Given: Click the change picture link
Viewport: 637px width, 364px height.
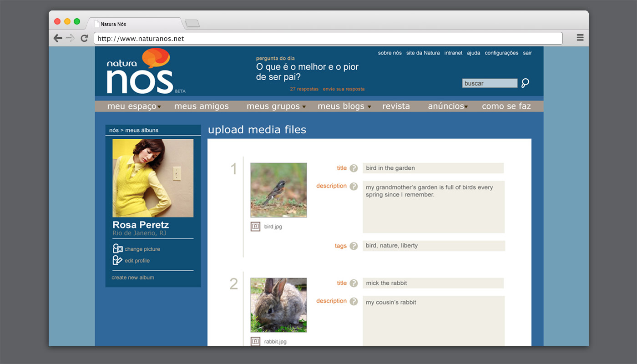Looking at the screenshot, I should 142,249.
